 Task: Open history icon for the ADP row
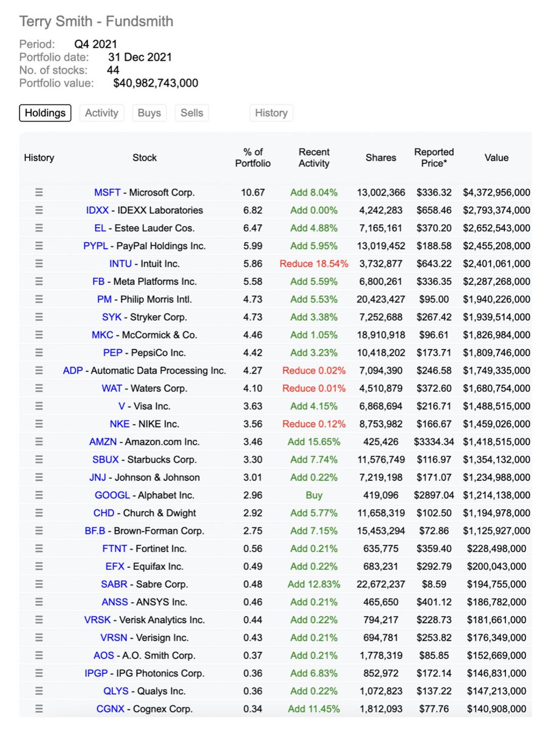click(x=39, y=371)
